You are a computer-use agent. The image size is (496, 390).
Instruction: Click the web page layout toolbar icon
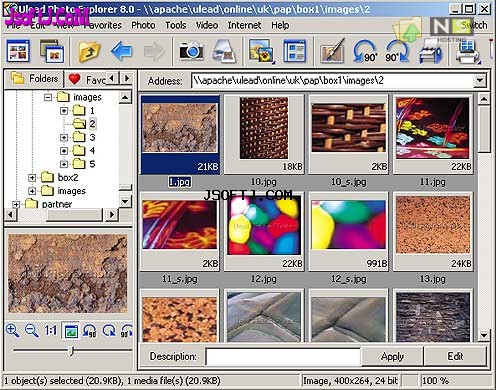[x=294, y=51]
